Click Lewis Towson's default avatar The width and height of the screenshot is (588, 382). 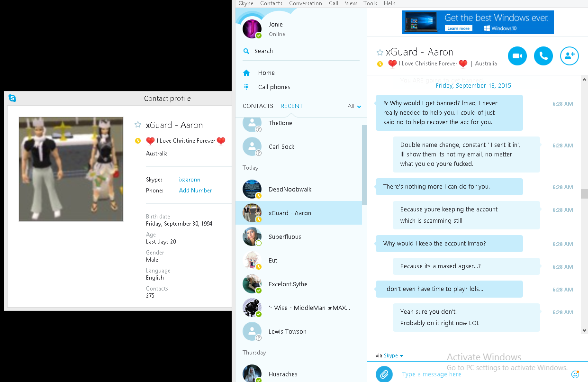click(x=252, y=331)
